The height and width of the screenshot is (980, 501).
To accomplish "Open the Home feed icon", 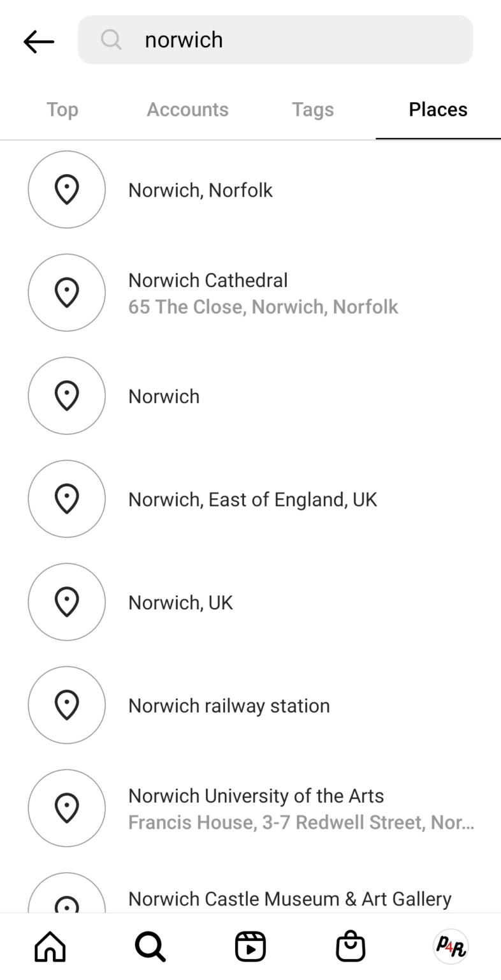I will click(50, 946).
